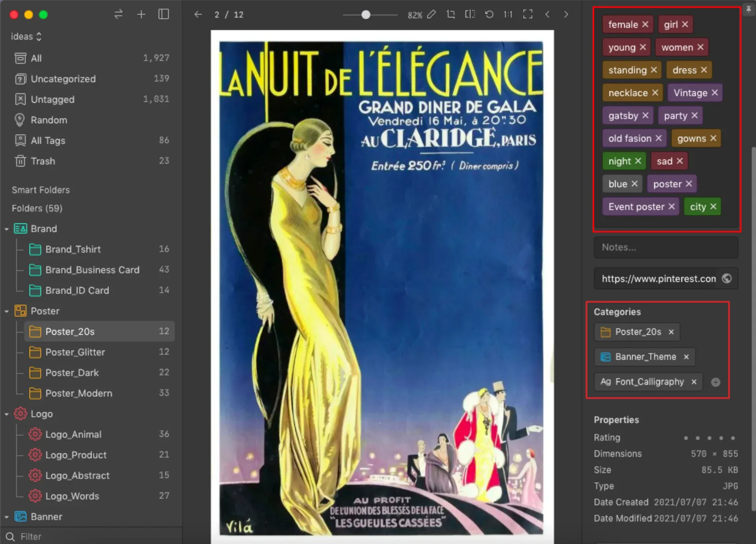This screenshot has width=756, height=544.
Task: Click the night tag label
Action: (619, 161)
